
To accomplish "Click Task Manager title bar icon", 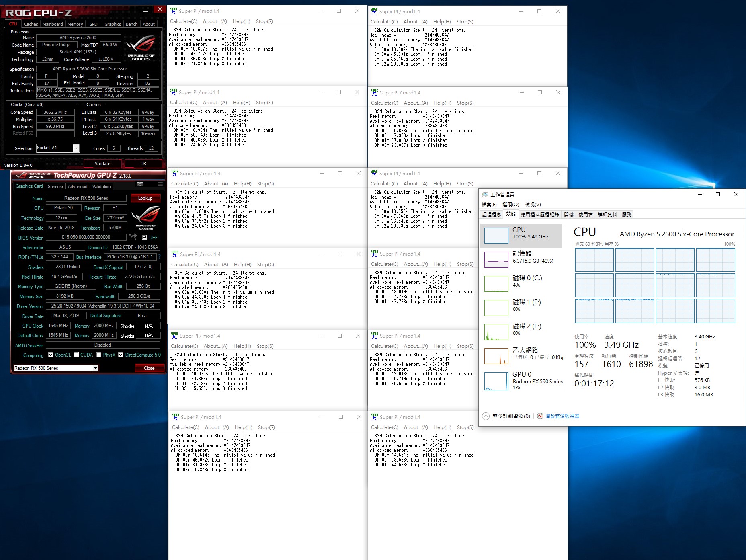I will [x=485, y=194].
